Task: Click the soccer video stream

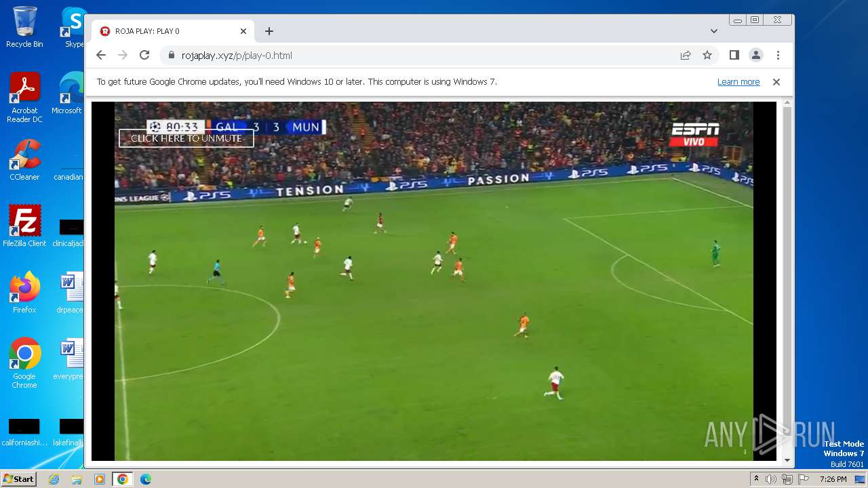Action: (x=434, y=281)
